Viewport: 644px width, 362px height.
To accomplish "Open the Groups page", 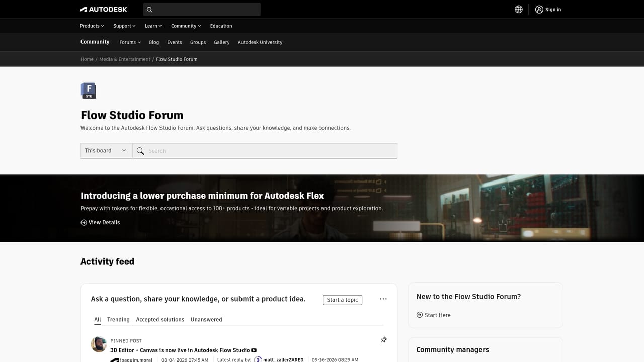I will (x=198, y=42).
